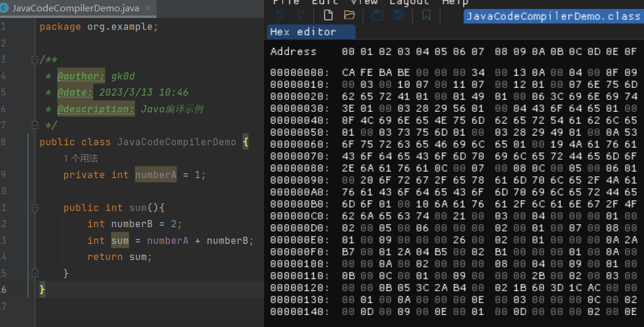Click Save As floppy-with-pencil icon
The image size is (644, 327).
[398, 15]
